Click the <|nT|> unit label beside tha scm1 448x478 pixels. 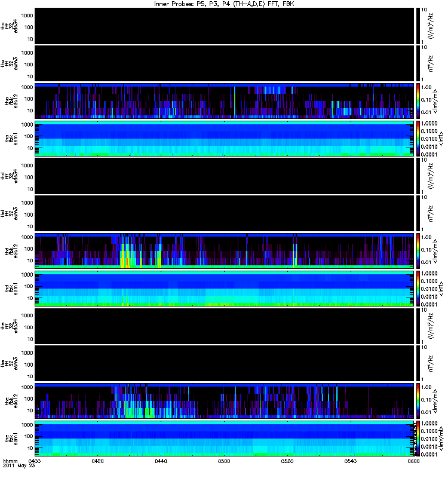(x=440, y=139)
